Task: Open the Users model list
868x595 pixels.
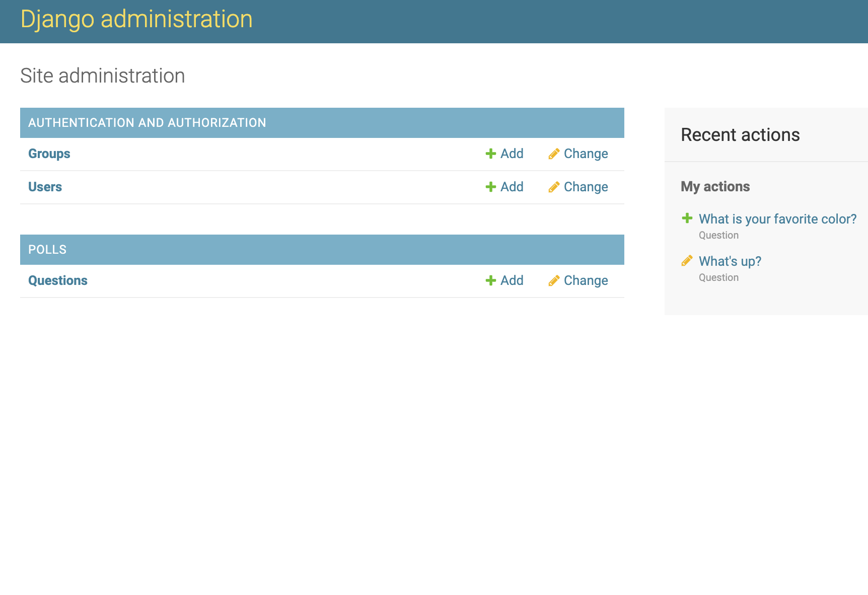Action: (x=45, y=187)
